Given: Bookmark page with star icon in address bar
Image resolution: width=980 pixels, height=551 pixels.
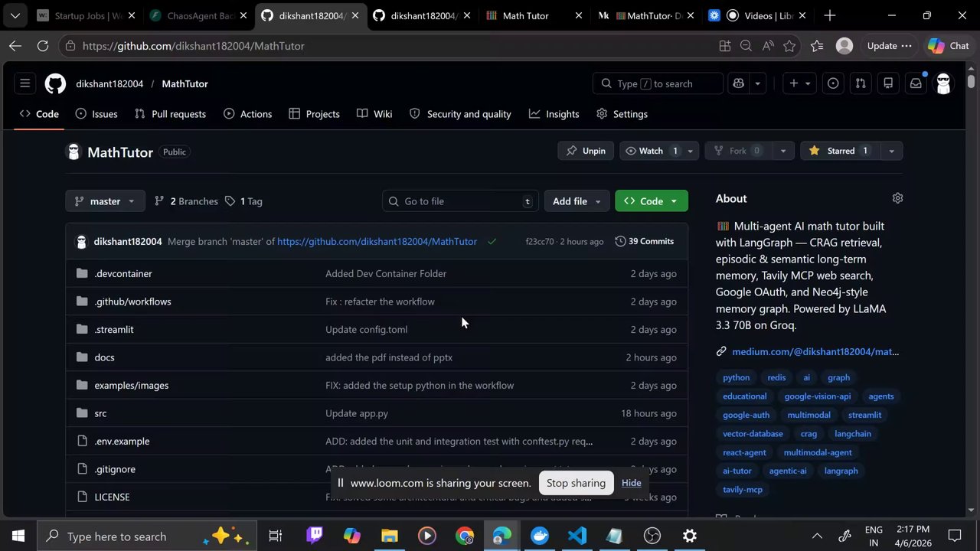Looking at the screenshot, I should point(789,46).
